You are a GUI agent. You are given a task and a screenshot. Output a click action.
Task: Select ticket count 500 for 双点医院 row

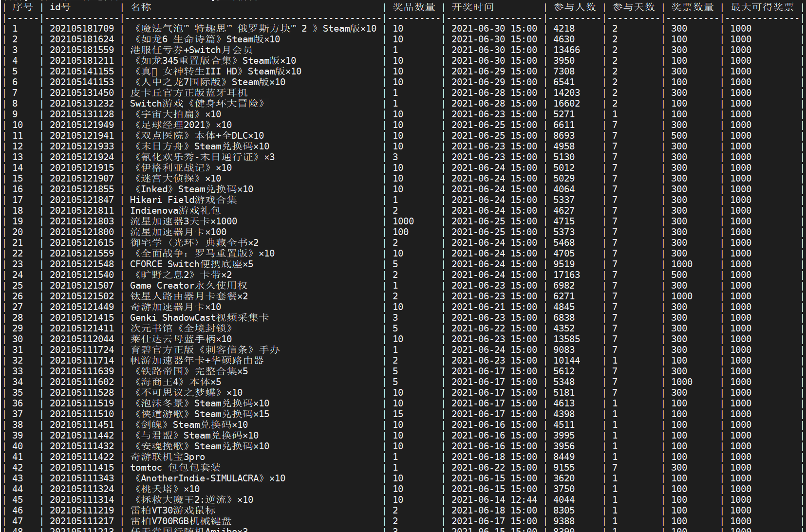click(679, 136)
